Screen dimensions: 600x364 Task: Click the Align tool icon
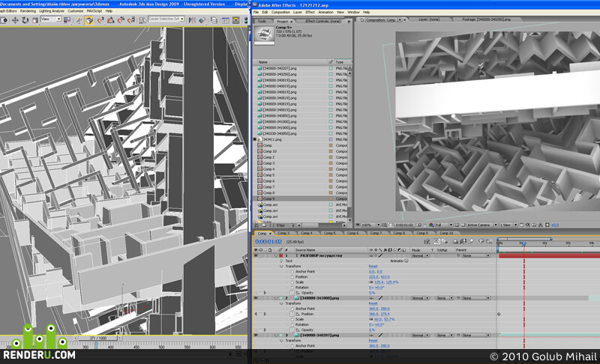point(202,20)
